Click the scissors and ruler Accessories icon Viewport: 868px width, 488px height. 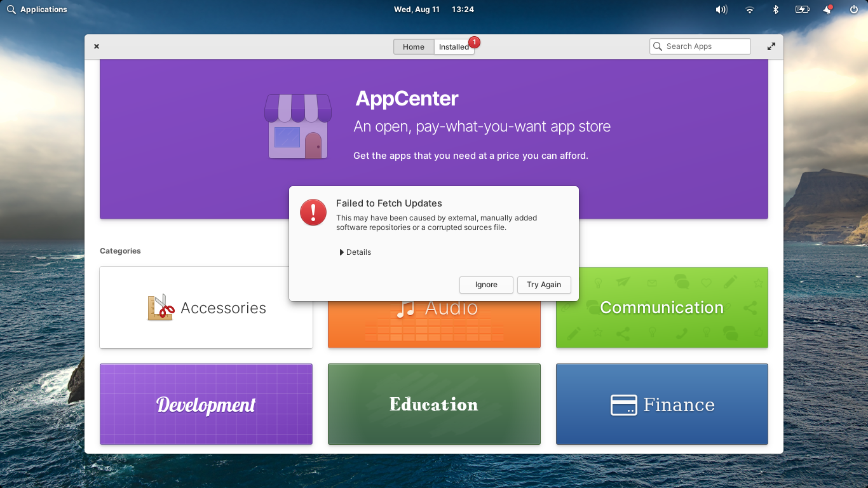161,308
